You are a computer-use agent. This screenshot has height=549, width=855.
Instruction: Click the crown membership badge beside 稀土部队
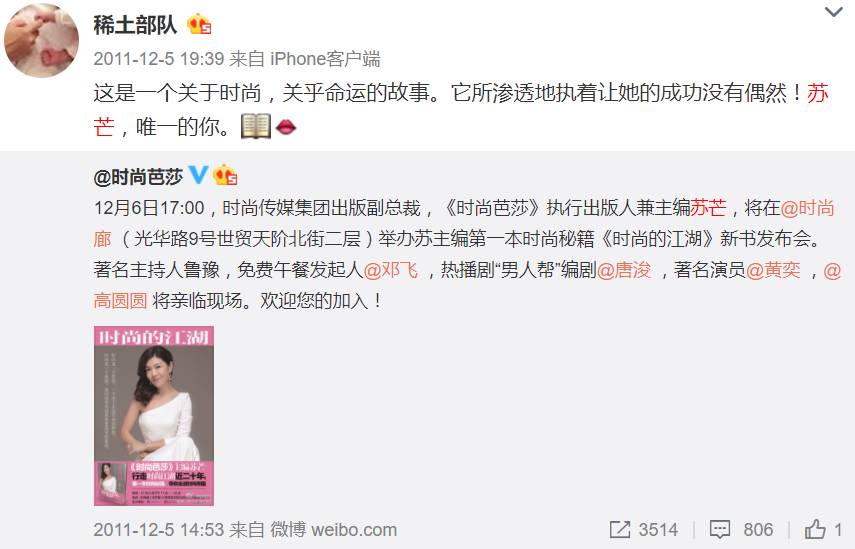(x=199, y=25)
